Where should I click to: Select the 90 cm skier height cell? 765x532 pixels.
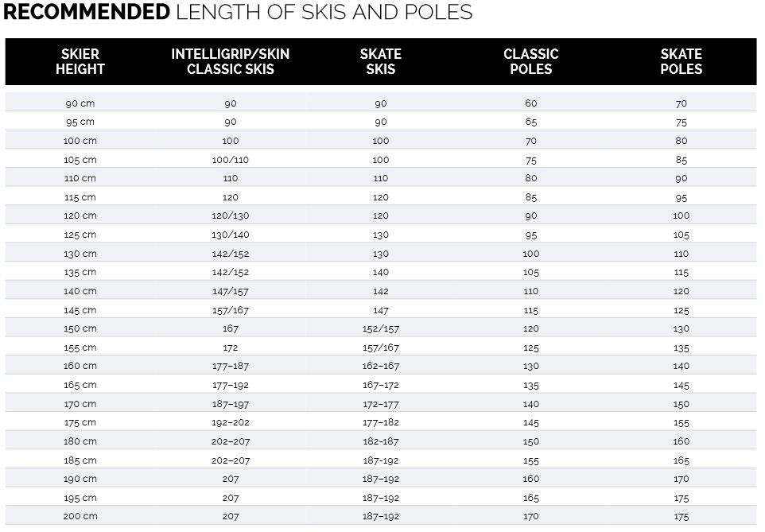(80, 103)
